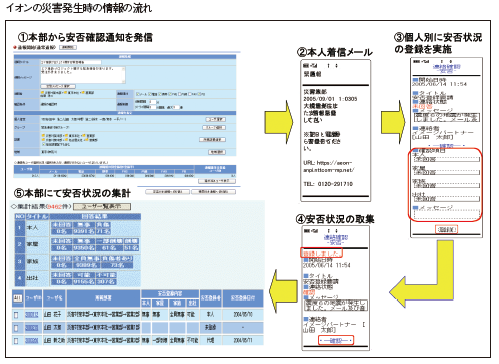Click the red-outlined 登録 button on phone

[x=446, y=229]
